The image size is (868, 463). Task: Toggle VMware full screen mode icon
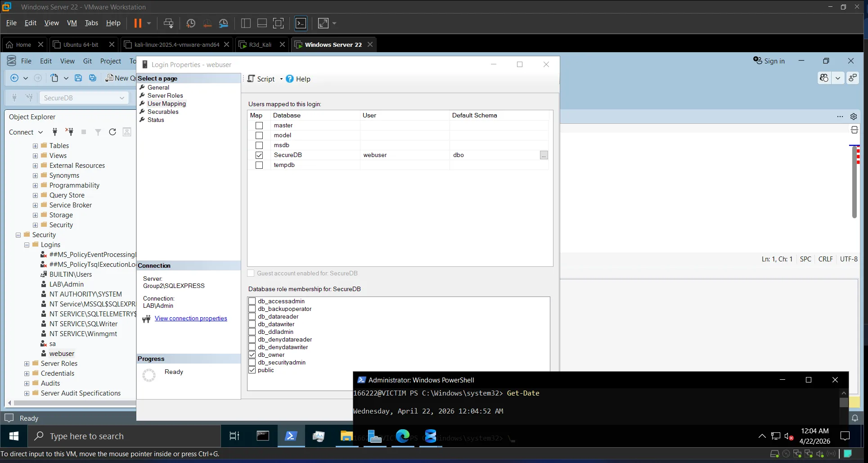279,23
